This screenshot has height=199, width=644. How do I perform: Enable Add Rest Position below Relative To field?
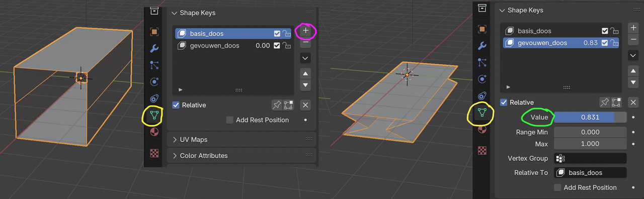[557, 187]
